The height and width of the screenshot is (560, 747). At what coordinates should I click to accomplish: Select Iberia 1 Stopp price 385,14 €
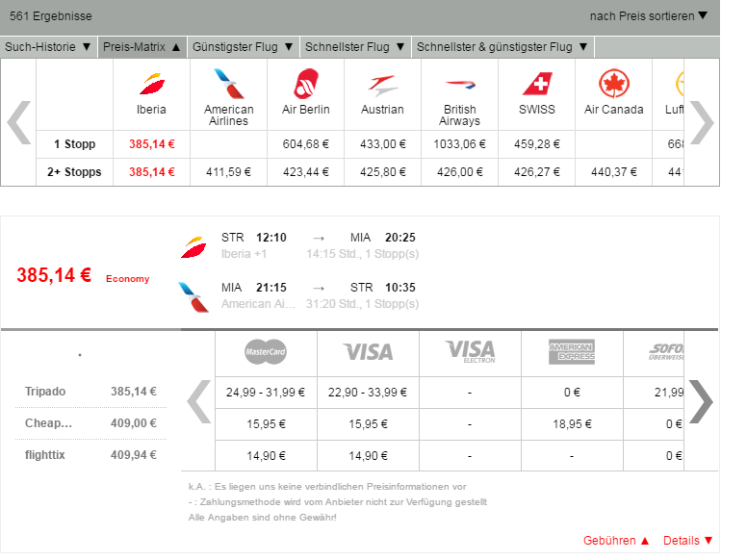(152, 143)
